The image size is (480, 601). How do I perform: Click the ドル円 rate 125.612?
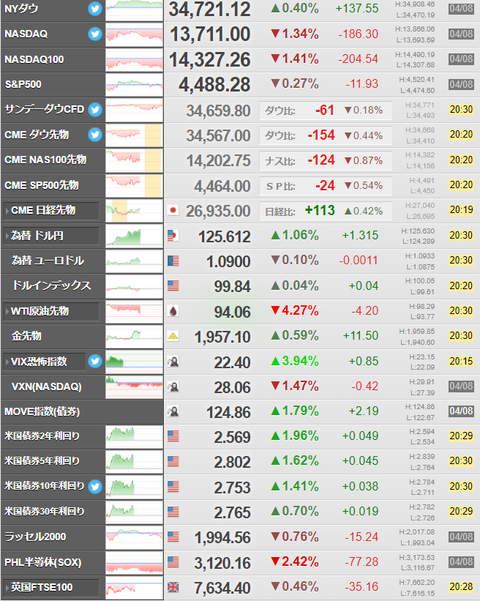point(224,236)
